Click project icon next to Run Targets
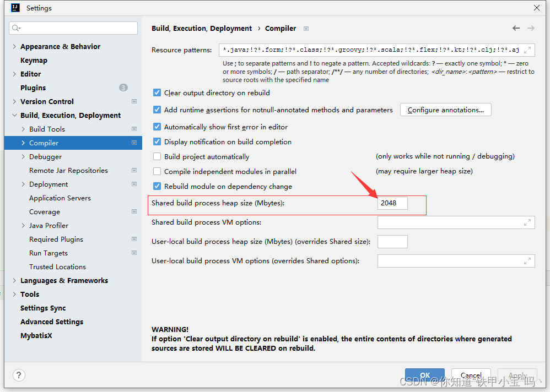This screenshot has height=392, width=550. tap(134, 253)
